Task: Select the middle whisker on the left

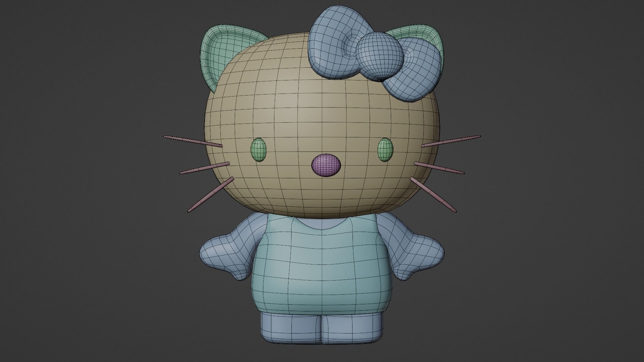Action: click(205, 168)
